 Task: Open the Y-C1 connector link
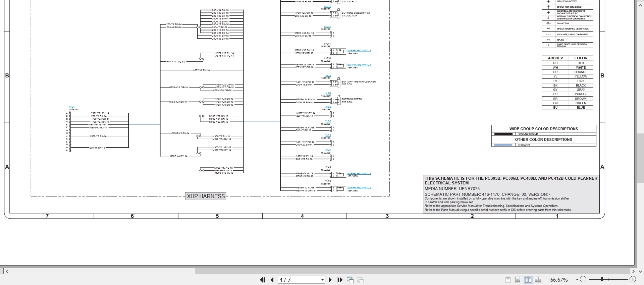coord(72,107)
